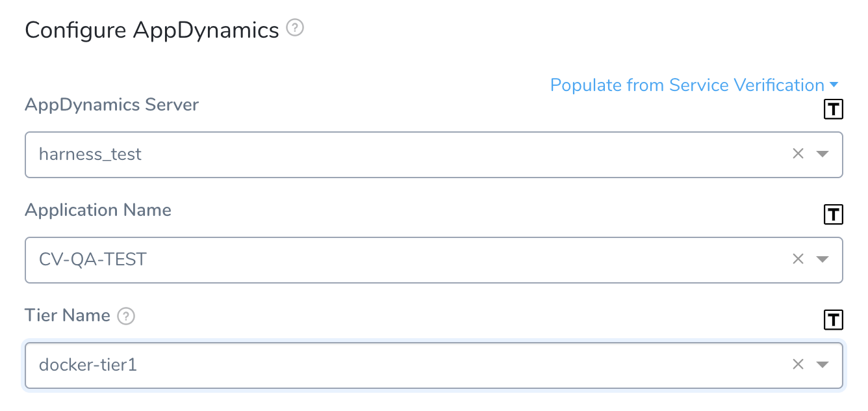The image size is (868, 411).
Task: Select the harness_test server field
Action: [x=434, y=155]
